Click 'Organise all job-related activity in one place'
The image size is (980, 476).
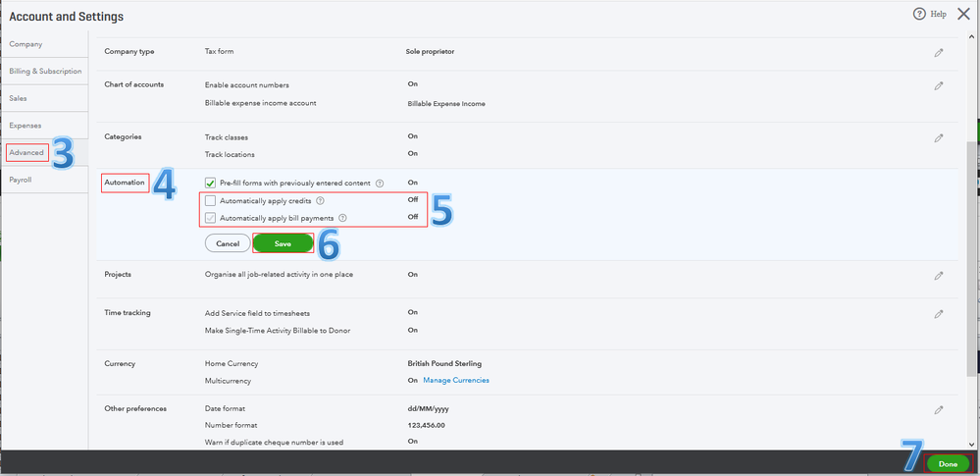tap(279, 275)
